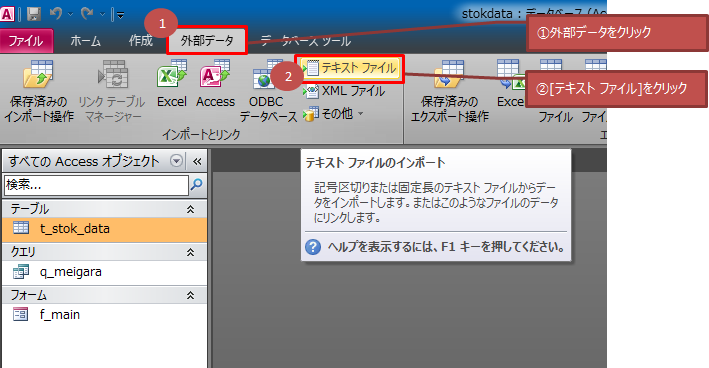709x368 pixels.
Task: Click the 検索... search input field
Action: click(96, 185)
